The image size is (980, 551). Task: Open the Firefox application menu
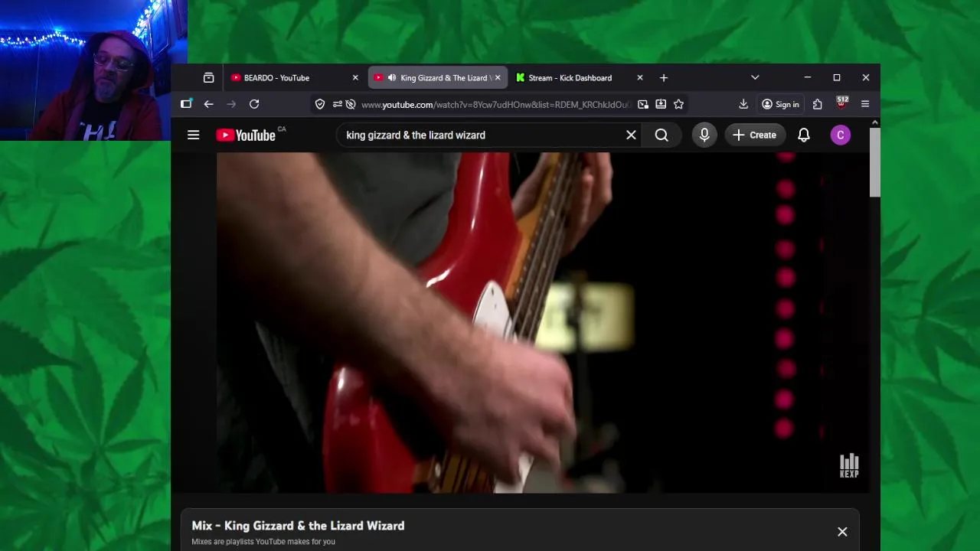click(865, 104)
